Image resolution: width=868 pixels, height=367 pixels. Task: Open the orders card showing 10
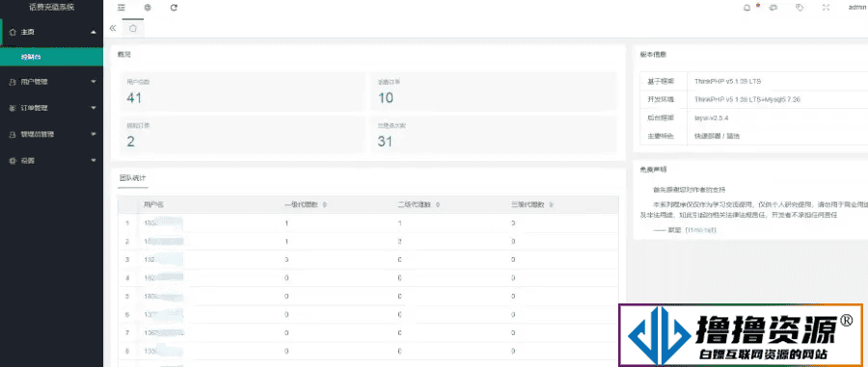(493, 92)
